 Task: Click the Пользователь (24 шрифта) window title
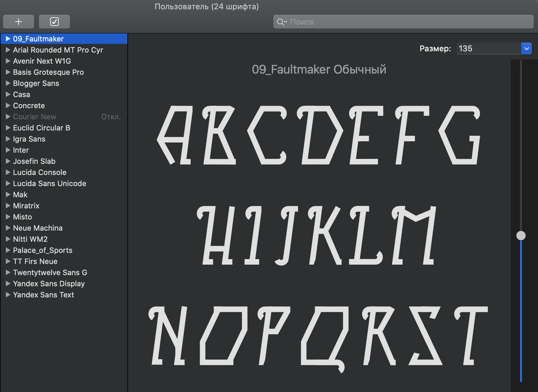[207, 6]
